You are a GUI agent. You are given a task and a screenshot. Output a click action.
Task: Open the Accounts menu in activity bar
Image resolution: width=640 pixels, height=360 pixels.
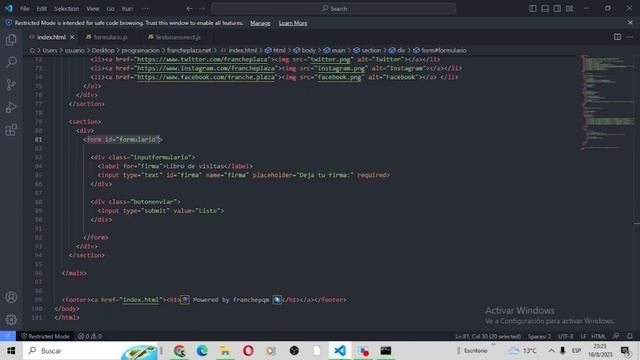(11, 297)
